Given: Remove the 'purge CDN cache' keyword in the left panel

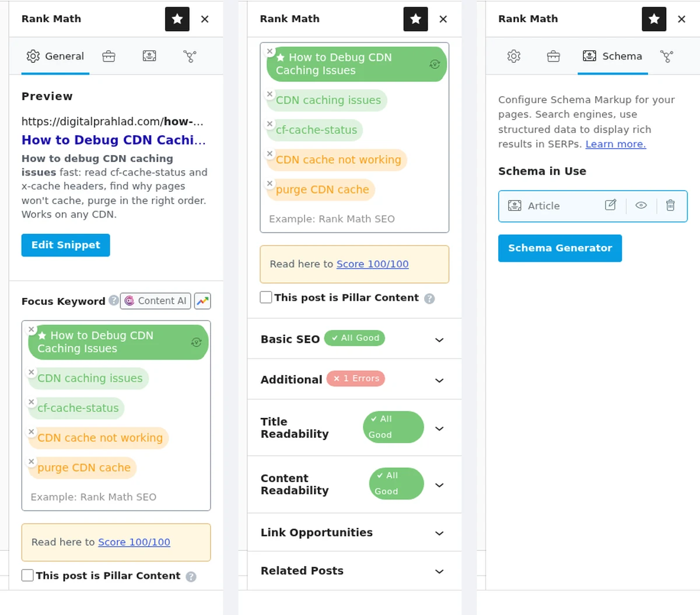Looking at the screenshot, I should click(32, 461).
